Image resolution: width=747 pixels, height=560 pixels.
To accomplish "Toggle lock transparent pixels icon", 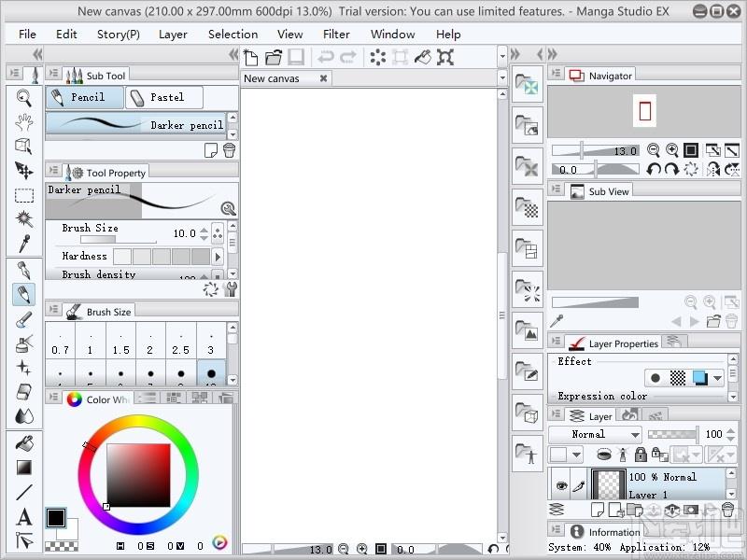I will 660,455.
